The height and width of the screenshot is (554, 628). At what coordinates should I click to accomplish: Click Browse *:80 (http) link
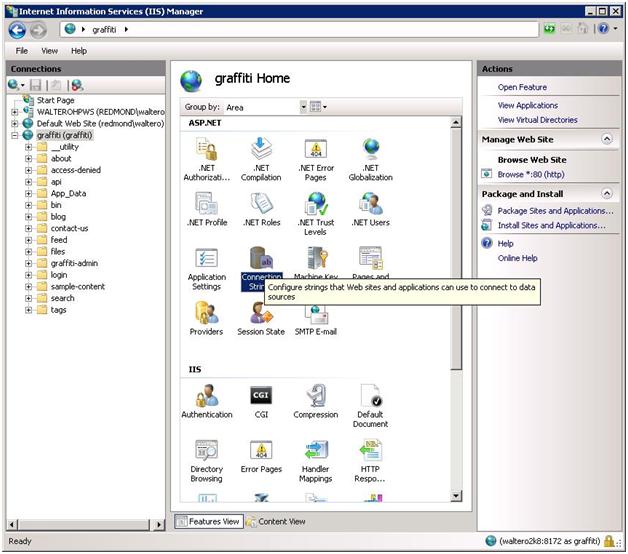pyautogui.click(x=531, y=174)
